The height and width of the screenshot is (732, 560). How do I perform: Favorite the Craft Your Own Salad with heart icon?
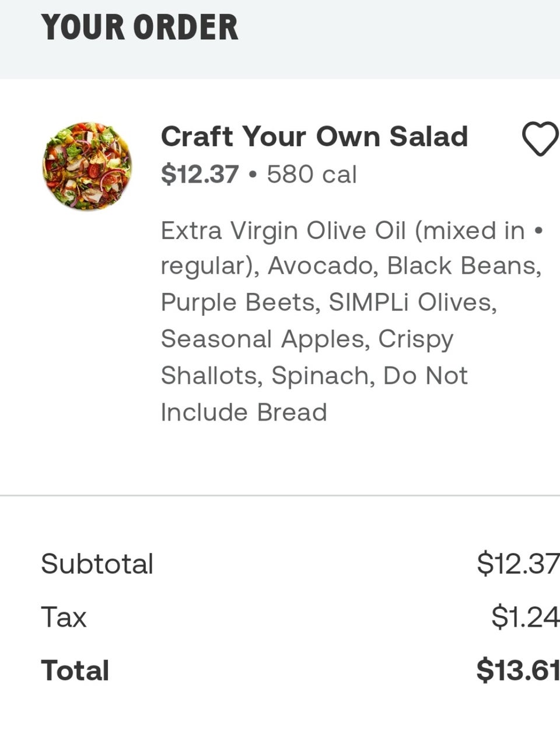[x=540, y=139]
